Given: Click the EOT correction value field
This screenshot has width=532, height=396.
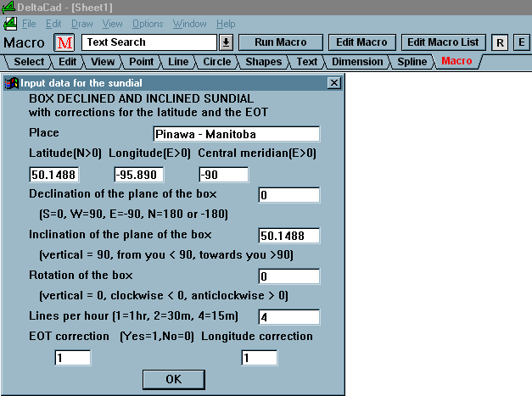Looking at the screenshot, I should 72,358.
